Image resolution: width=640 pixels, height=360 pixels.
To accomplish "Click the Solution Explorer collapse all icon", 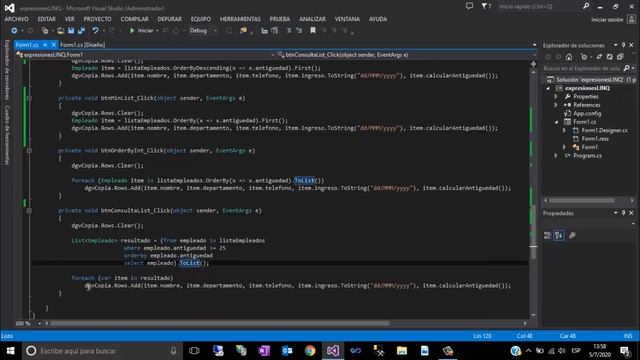I will coord(620,57).
